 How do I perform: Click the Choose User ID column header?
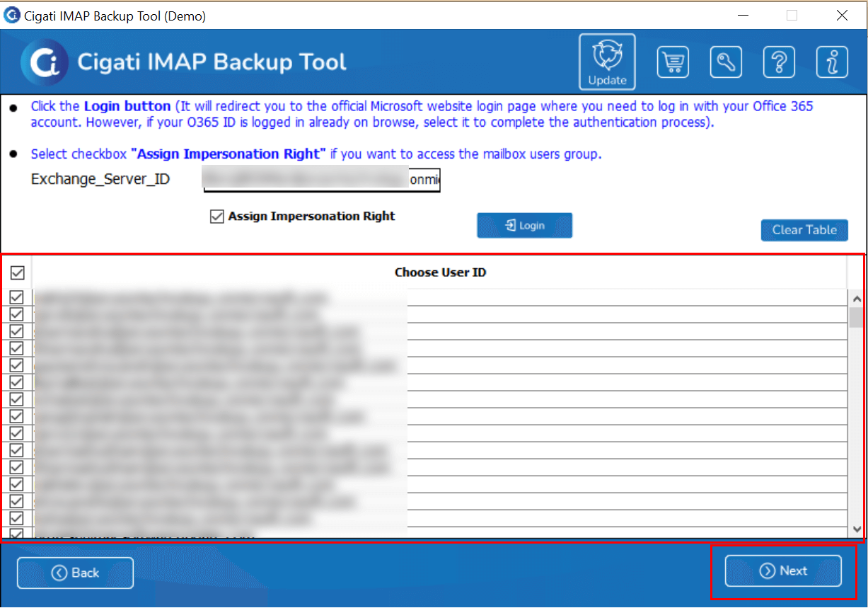[440, 273]
